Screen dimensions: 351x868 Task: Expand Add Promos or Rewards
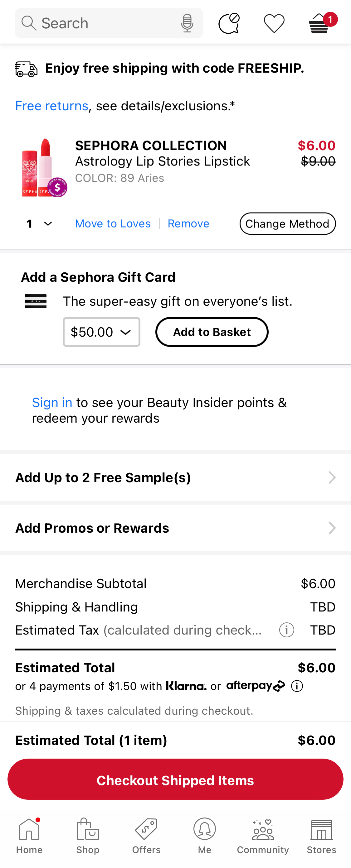[175, 528]
